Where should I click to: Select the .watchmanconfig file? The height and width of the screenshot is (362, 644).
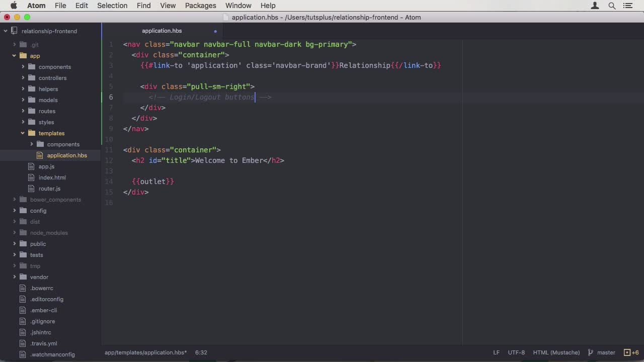pyautogui.click(x=52, y=354)
